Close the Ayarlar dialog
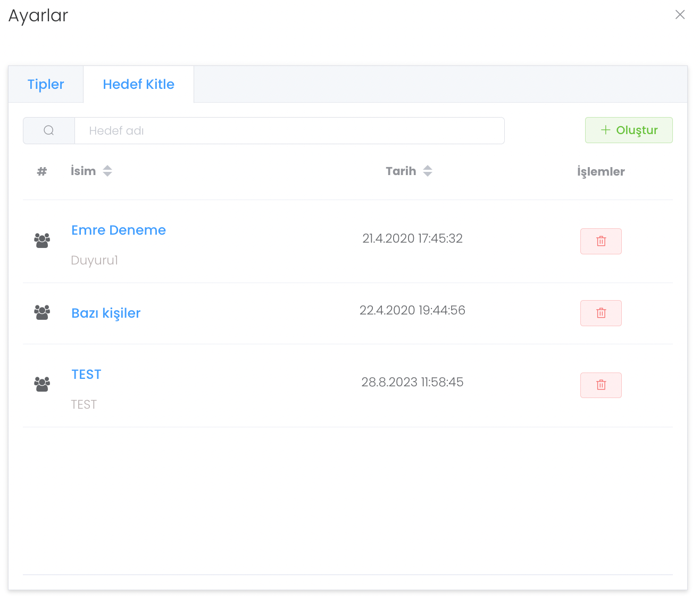 tap(680, 15)
